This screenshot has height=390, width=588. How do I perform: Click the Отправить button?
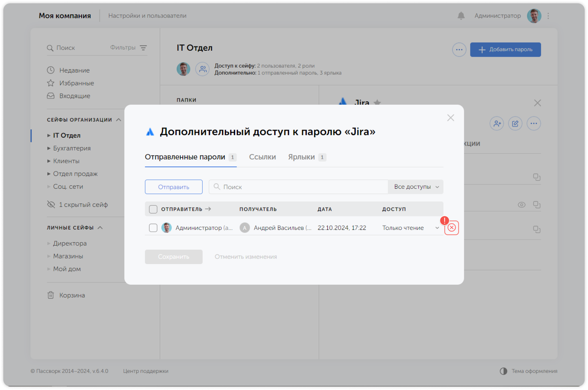pos(174,187)
